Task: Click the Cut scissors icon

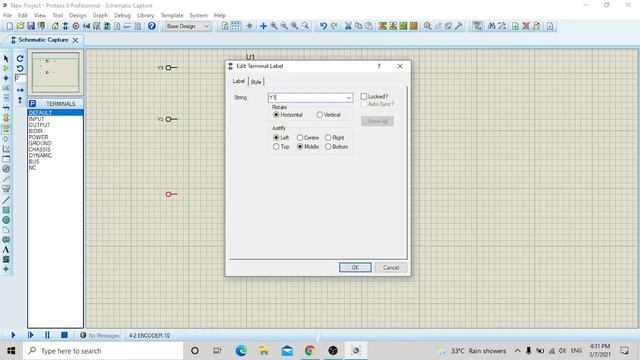Action: click(348, 26)
